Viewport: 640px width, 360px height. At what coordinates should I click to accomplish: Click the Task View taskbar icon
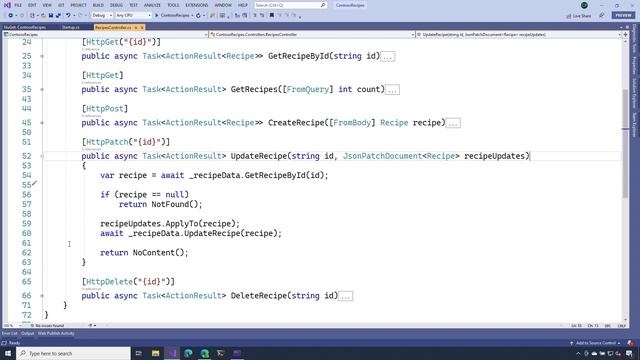tap(138, 353)
